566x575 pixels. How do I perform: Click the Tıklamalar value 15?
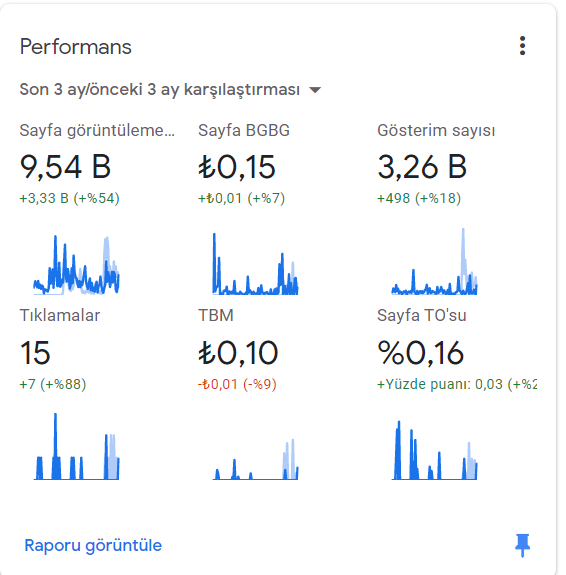(35, 353)
